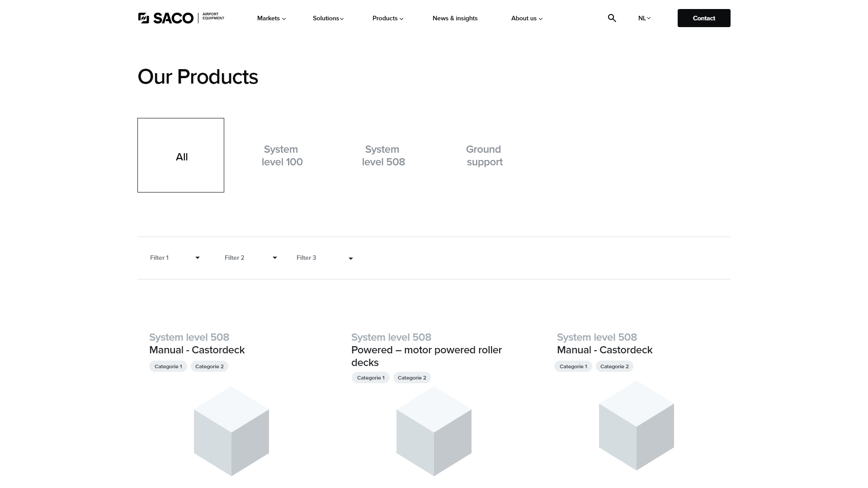This screenshot has height=488, width=868.
Task: Select the System level 508 tab
Action: 383,155
